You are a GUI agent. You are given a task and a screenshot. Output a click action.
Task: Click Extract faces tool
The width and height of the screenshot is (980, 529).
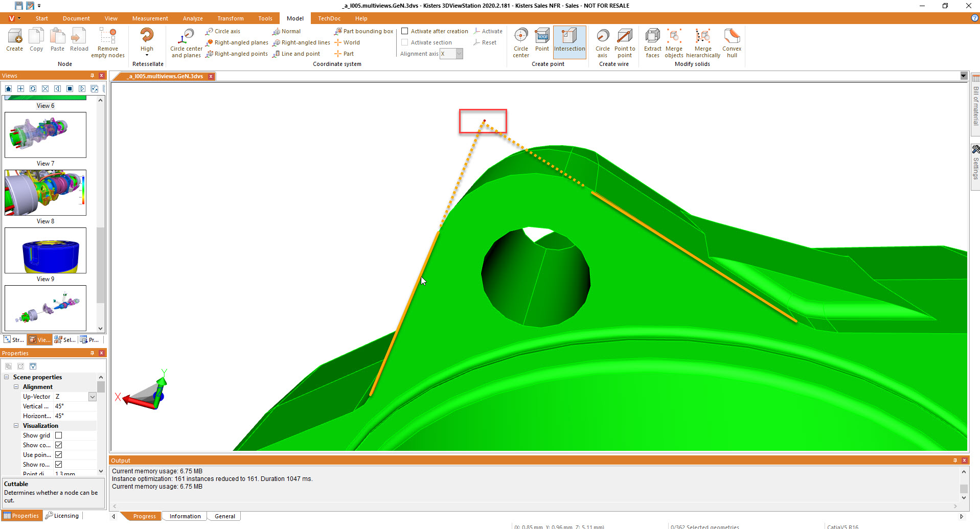[653, 43]
